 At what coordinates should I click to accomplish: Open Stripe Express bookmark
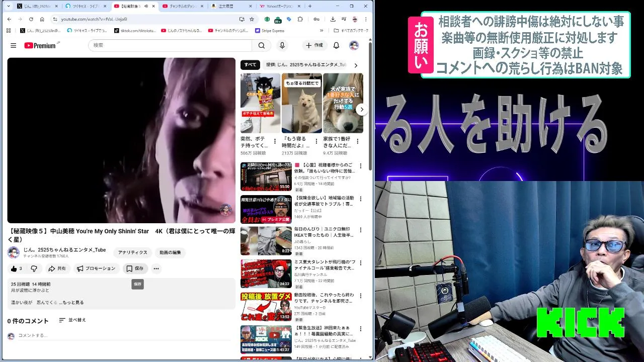(270, 31)
